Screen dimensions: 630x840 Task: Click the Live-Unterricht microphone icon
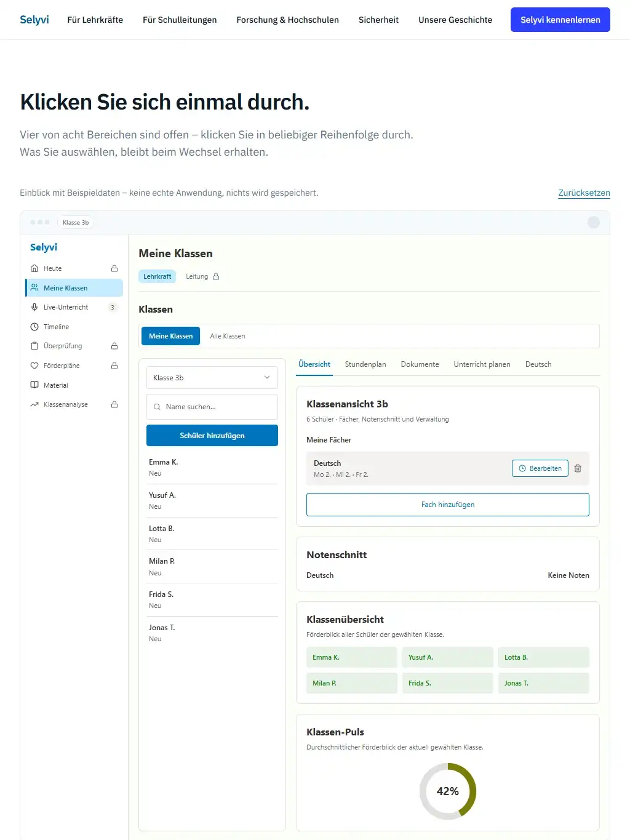tap(34, 307)
